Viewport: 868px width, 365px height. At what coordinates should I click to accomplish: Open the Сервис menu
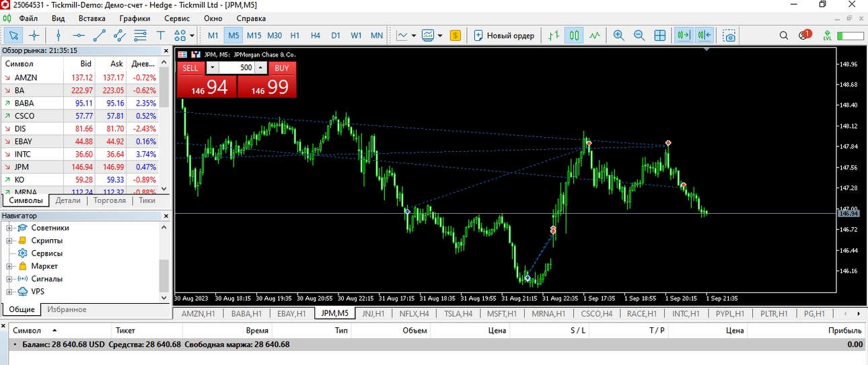(x=177, y=18)
